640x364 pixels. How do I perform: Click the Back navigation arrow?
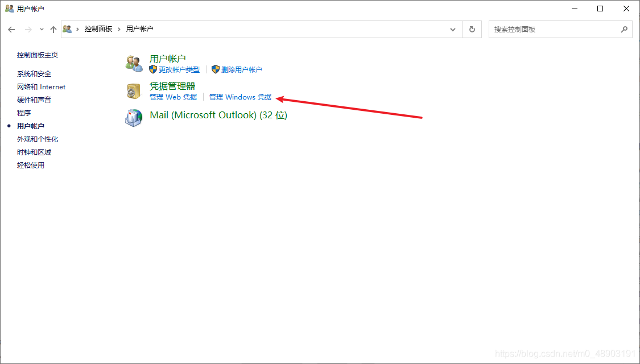click(11, 30)
